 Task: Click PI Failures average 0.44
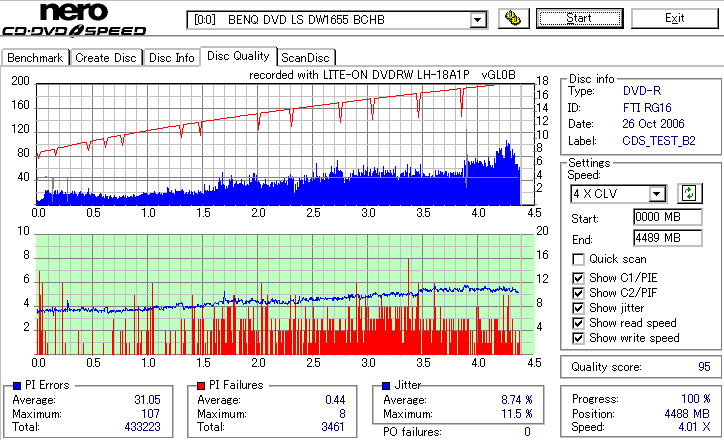pyautogui.click(x=335, y=400)
